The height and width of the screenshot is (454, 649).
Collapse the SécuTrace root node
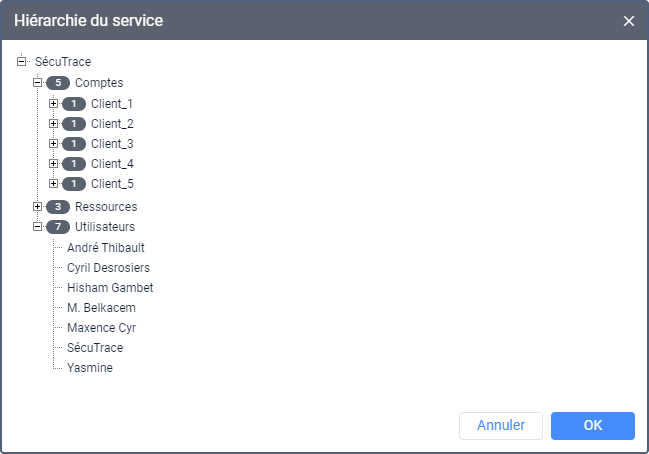(22, 62)
